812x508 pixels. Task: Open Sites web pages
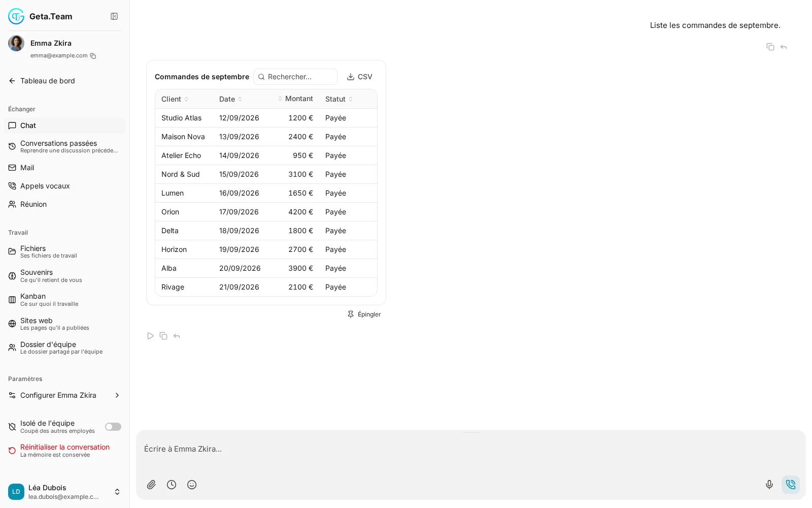click(x=64, y=324)
